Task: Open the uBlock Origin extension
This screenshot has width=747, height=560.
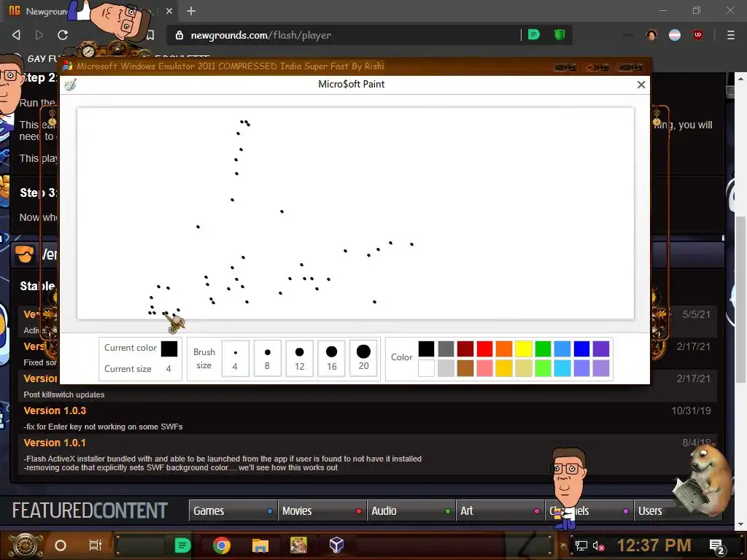Action: click(x=698, y=35)
